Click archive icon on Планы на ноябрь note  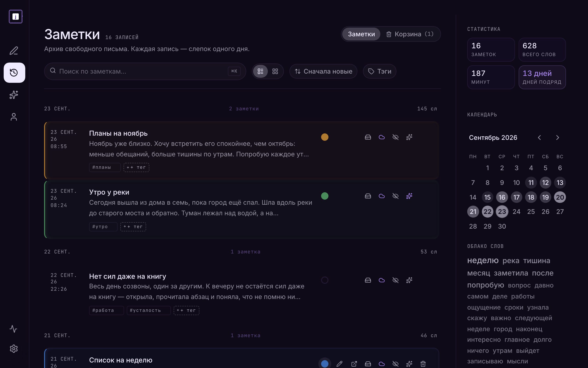(x=368, y=137)
